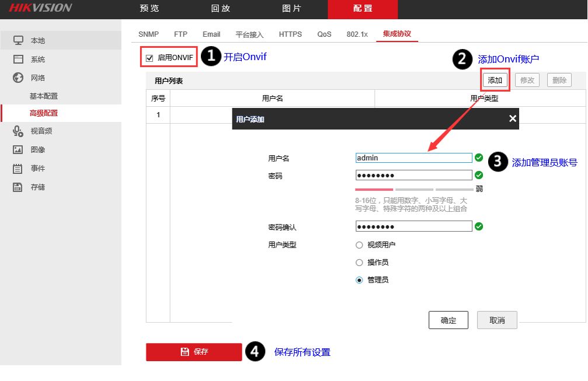This screenshot has width=588, height=381.
Task: Choose the 视频用户 user type option
Action: click(359, 245)
